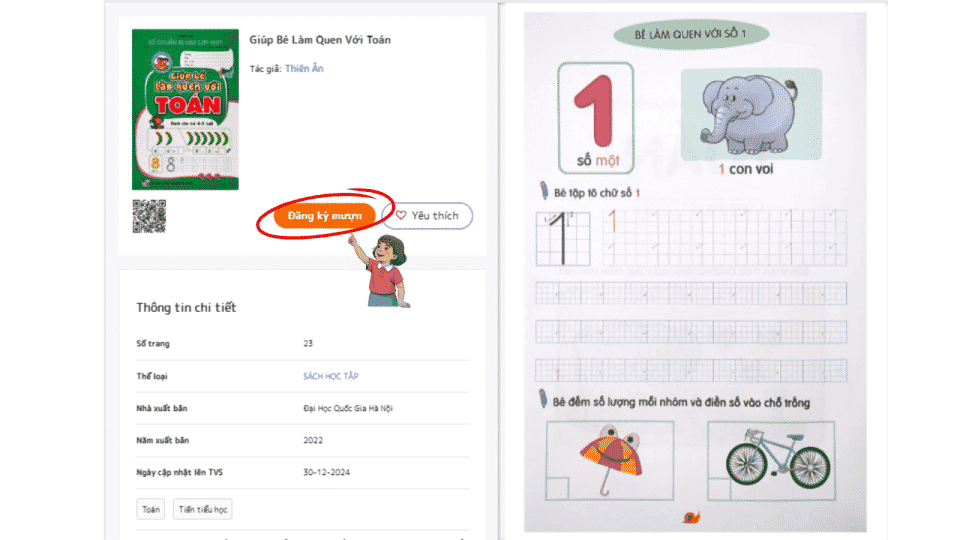The width and height of the screenshot is (960, 540).
Task: Click the Thông tin chi tiết heading
Action: pyautogui.click(x=186, y=307)
